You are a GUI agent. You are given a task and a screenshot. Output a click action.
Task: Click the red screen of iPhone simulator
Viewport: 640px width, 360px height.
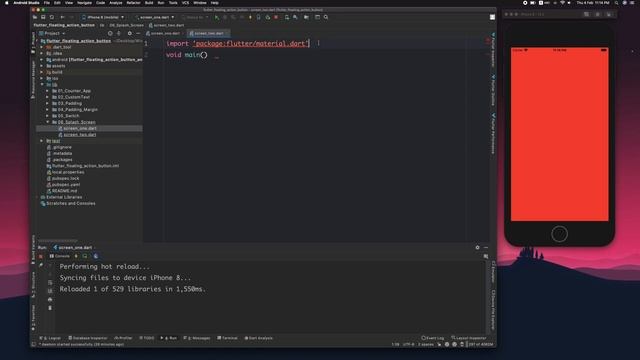click(x=560, y=135)
